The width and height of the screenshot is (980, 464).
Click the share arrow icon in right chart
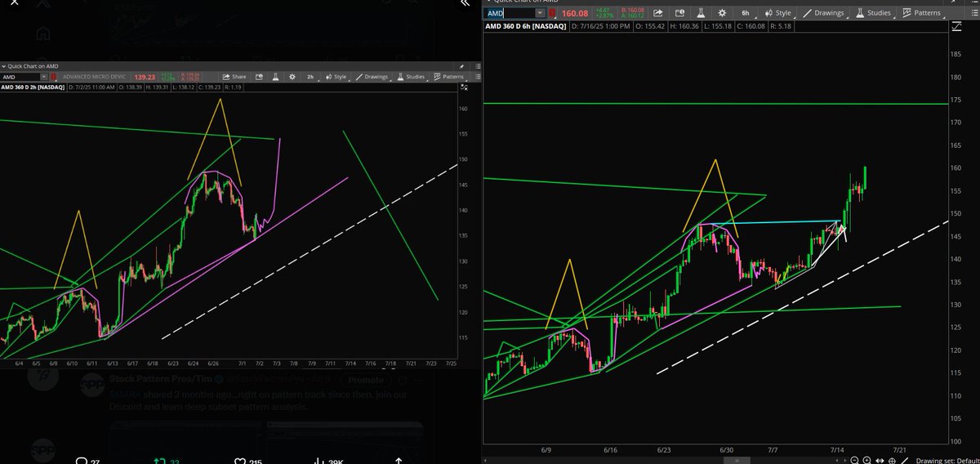pyautogui.click(x=657, y=13)
